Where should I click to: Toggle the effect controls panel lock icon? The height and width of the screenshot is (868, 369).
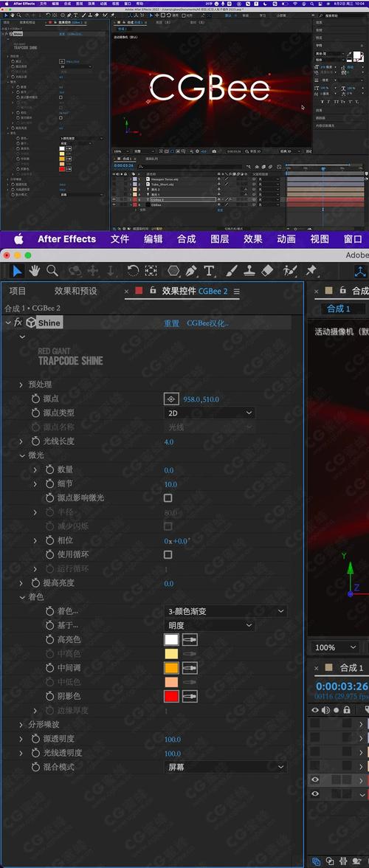(154, 291)
